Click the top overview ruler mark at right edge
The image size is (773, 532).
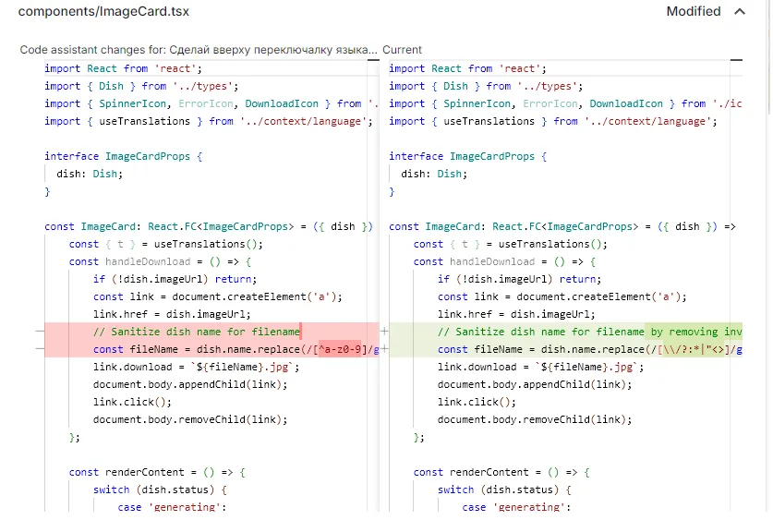pos(735,62)
